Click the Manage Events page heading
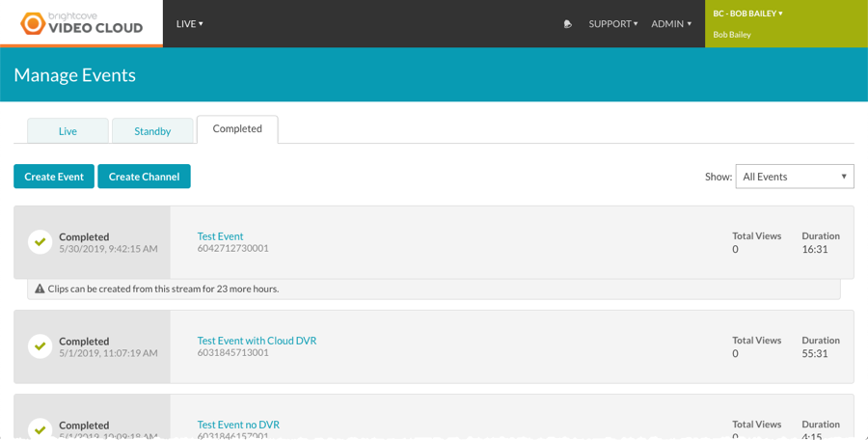 click(x=74, y=75)
